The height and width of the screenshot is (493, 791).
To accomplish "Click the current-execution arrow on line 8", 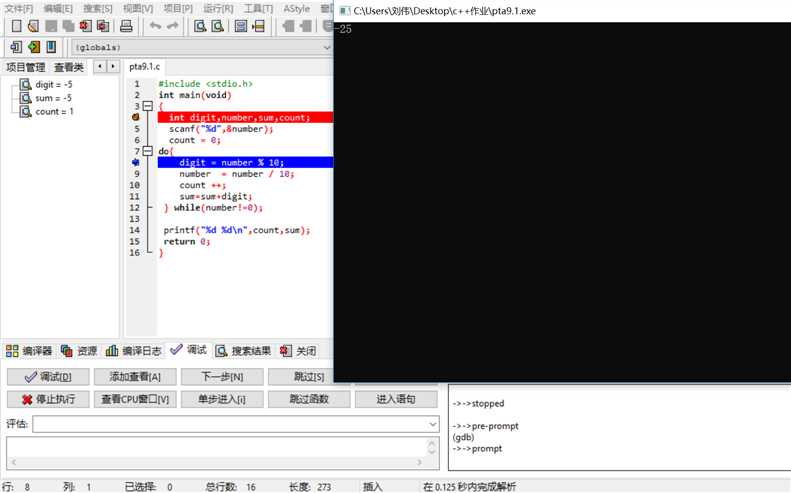I will click(x=135, y=162).
